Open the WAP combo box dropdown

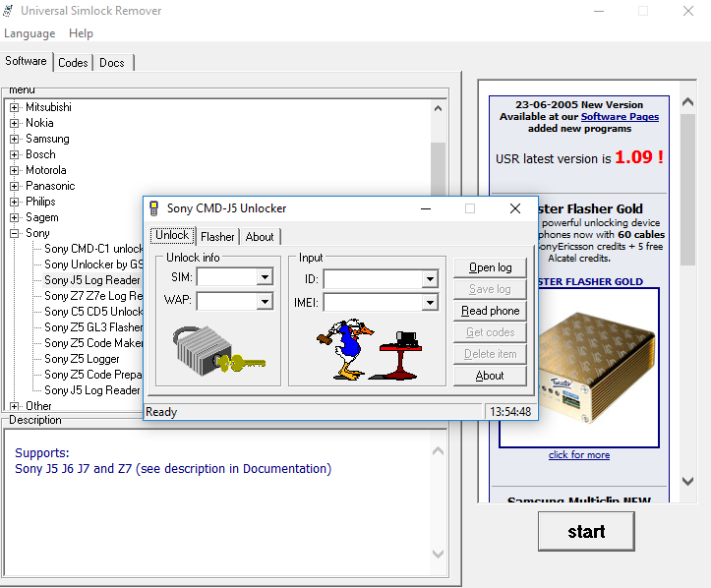pyautogui.click(x=264, y=302)
